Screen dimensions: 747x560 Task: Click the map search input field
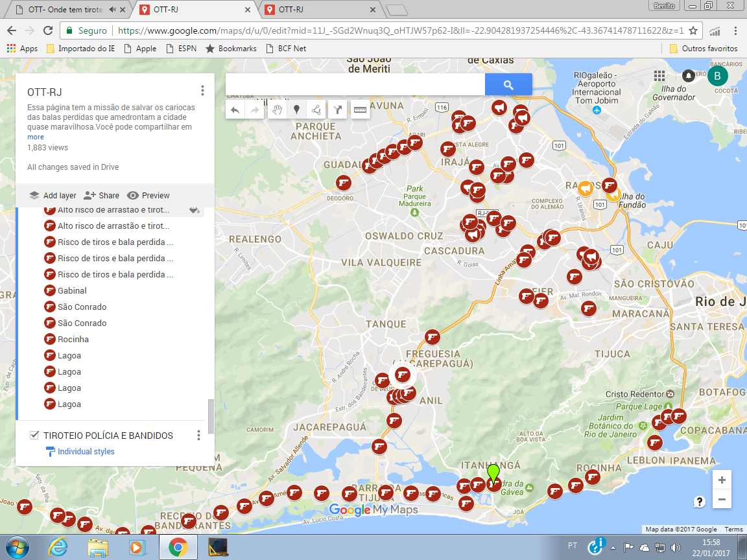355,85
